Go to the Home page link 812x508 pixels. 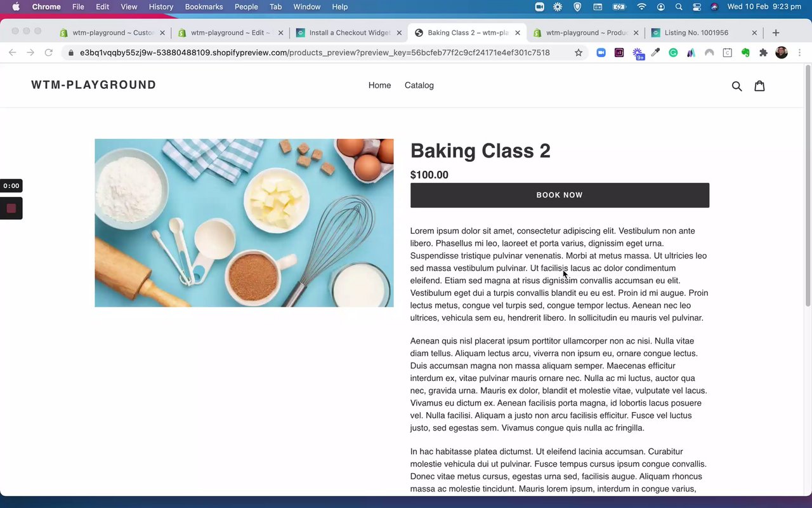pos(379,86)
